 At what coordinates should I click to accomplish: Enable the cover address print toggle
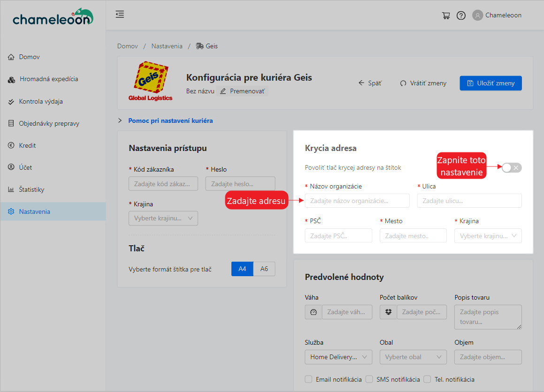511,168
